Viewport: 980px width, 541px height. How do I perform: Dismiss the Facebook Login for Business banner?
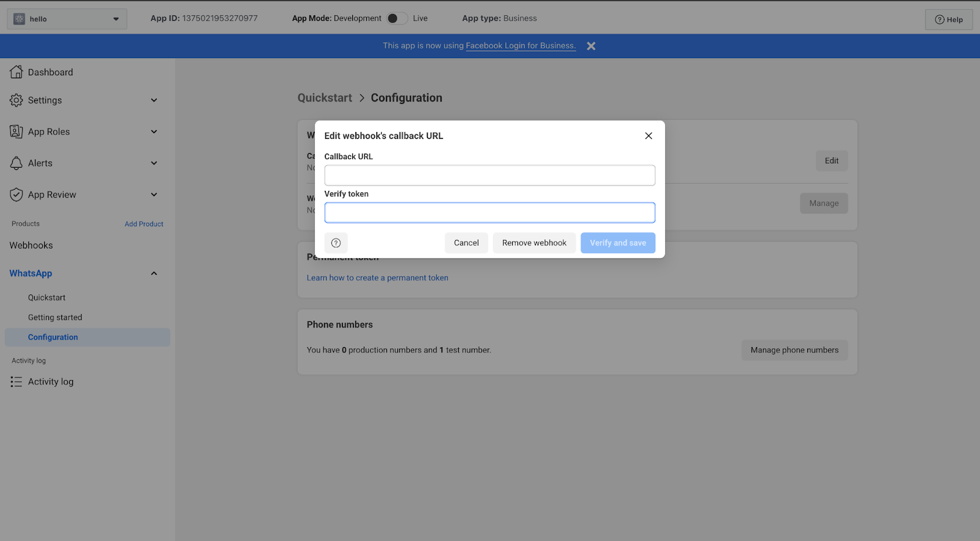(x=591, y=46)
